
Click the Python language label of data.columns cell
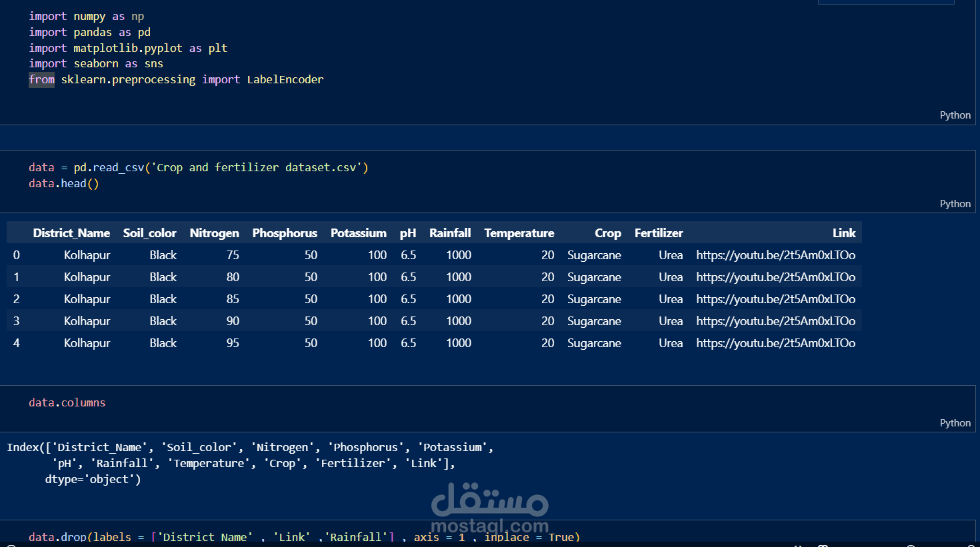coord(955,423)
